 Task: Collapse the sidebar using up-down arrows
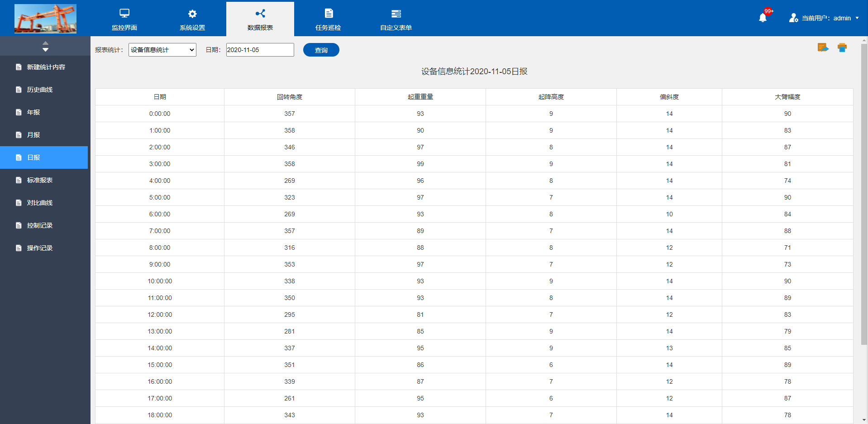(45, 46)
